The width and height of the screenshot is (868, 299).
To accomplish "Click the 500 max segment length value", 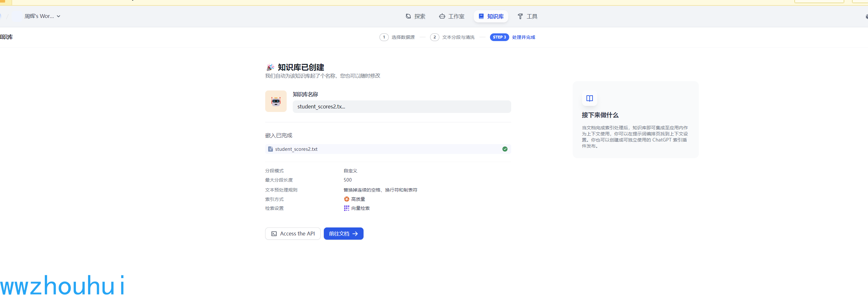I will point(348,180).
